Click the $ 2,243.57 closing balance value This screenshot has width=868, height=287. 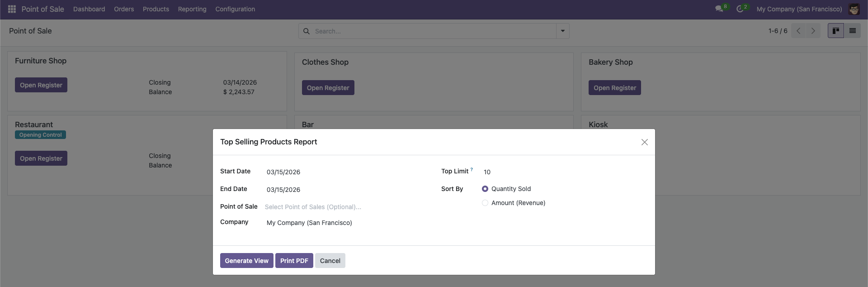pos(239,92)
